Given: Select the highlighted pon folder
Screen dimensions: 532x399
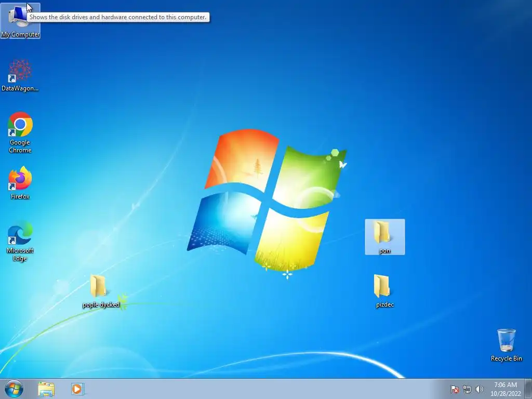Looking at the screenshot, I should pos(385,237).
